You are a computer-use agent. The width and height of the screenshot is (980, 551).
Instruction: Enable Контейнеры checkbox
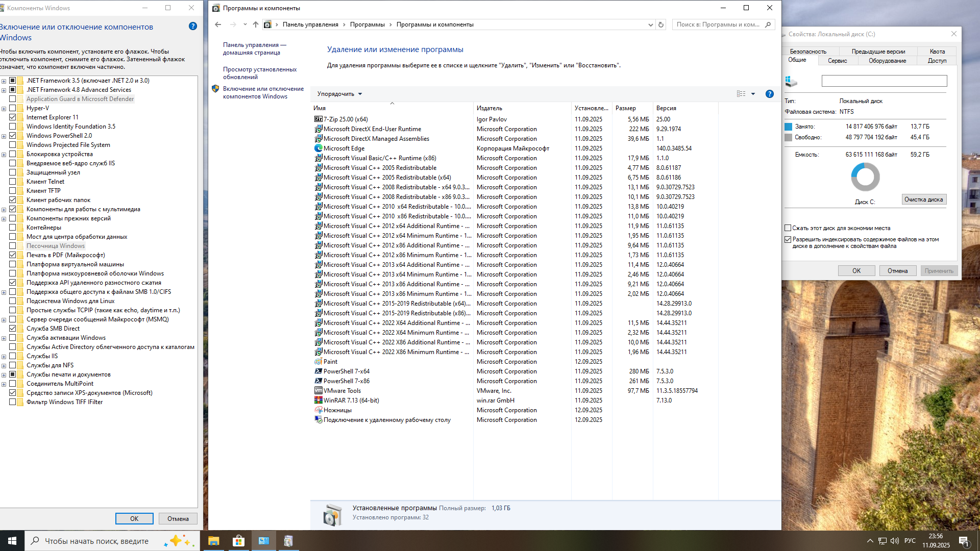13,228
